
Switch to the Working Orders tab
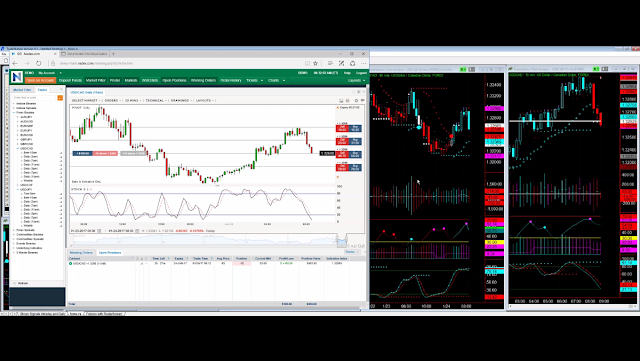(x=81, y=252)
